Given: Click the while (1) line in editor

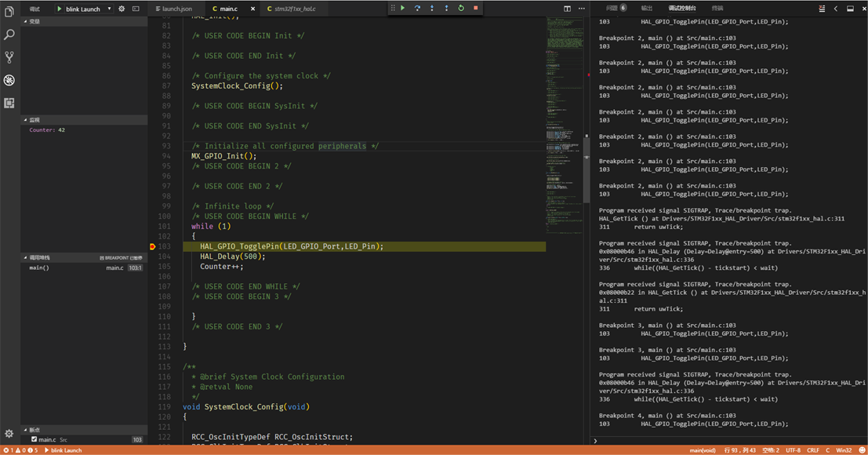Looking at the screenshot, I should [211, 227].
